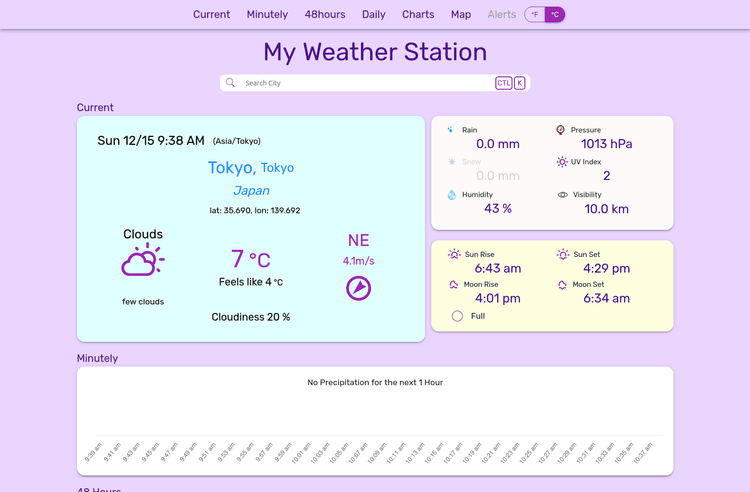The width and height of the screenshot is (750, 492).
Task: Select the Celsius unit option
Action: pos(555,14)
